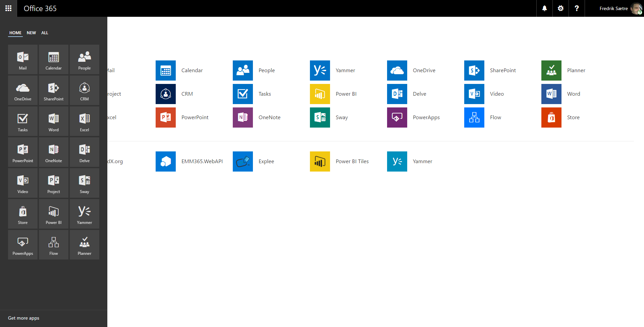
Task: Open Sway tile in launcher panel
Action: pyautogui.click(x=85, y=183)
